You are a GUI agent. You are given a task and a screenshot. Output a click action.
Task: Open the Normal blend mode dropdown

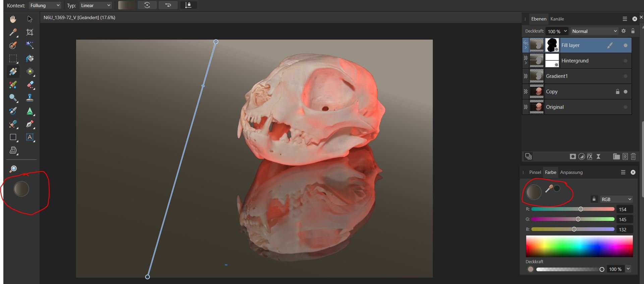(x=594, y=31)
